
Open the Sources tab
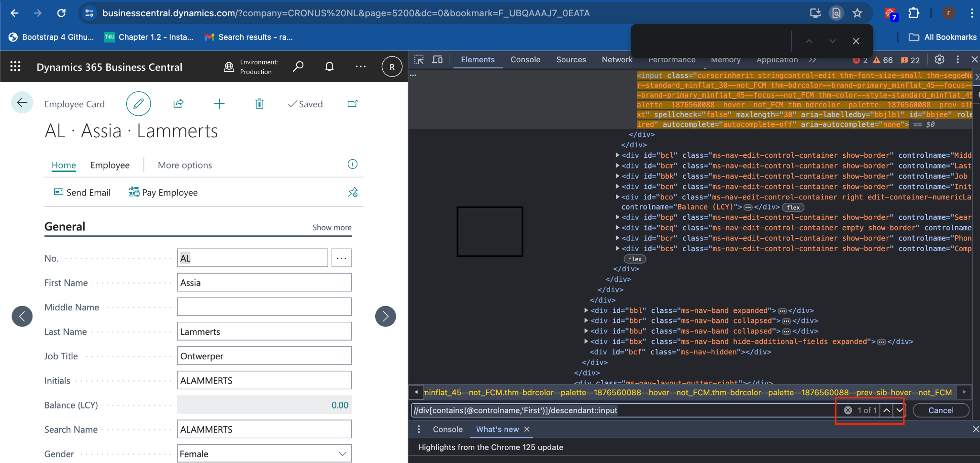pyautogui.click(x=571, y=59)
